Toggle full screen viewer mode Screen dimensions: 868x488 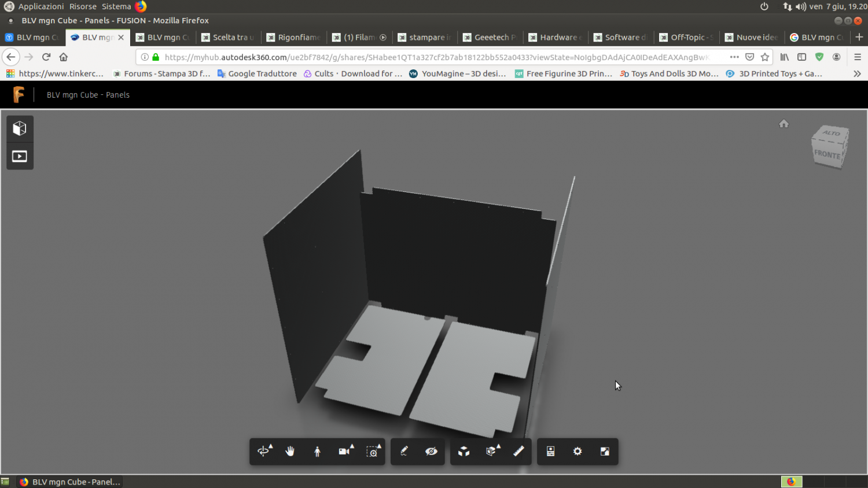(605, 452)
